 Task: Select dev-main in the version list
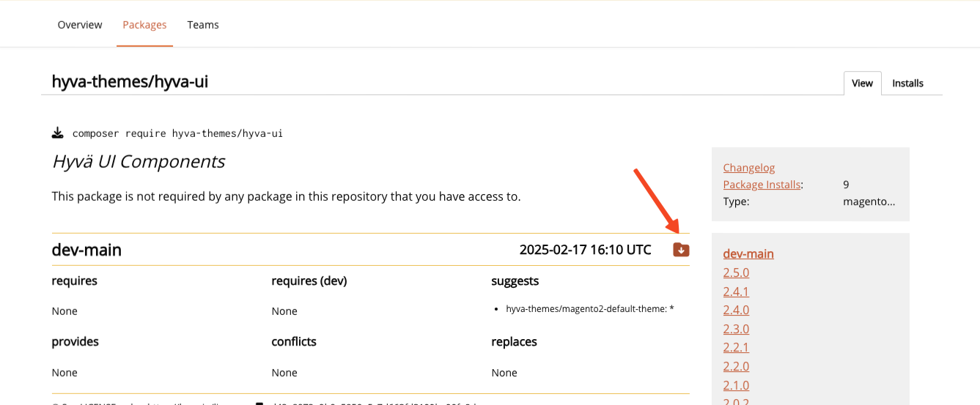tap(748, 253)
